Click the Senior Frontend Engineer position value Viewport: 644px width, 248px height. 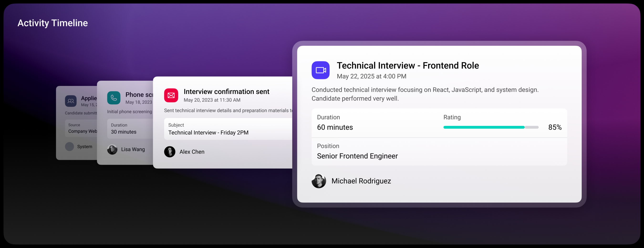(x=357, y=156)
